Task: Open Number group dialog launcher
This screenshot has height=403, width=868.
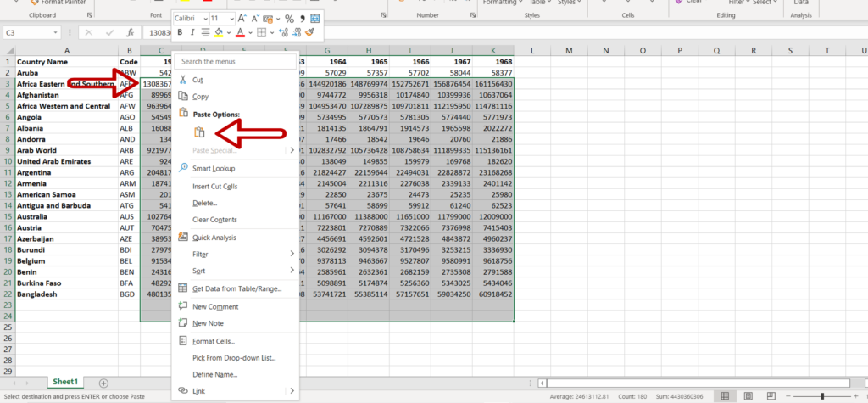Action: tap(473, 15)
